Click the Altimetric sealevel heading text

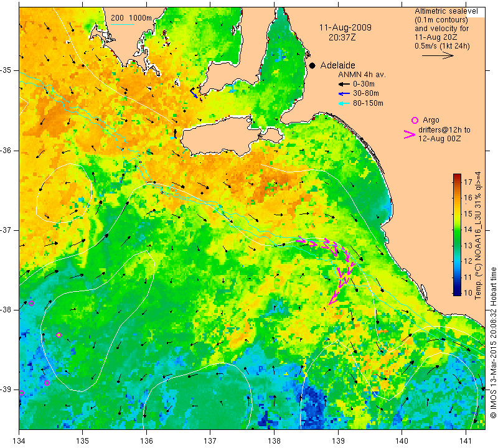[446, 11]
